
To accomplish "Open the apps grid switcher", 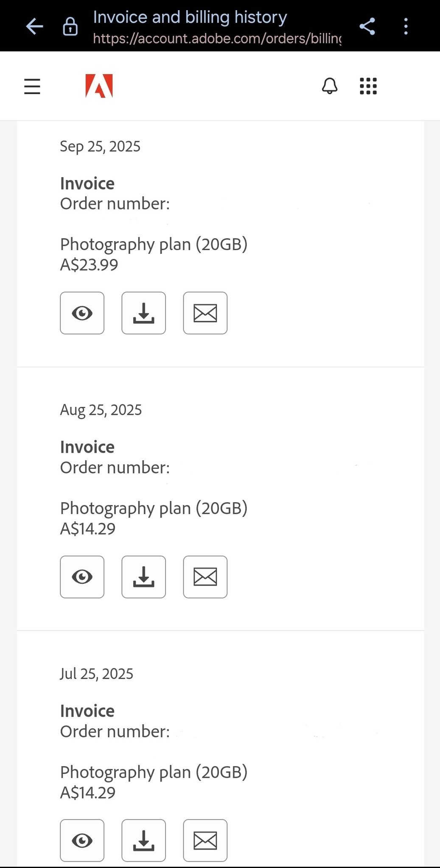I will 368,86.
